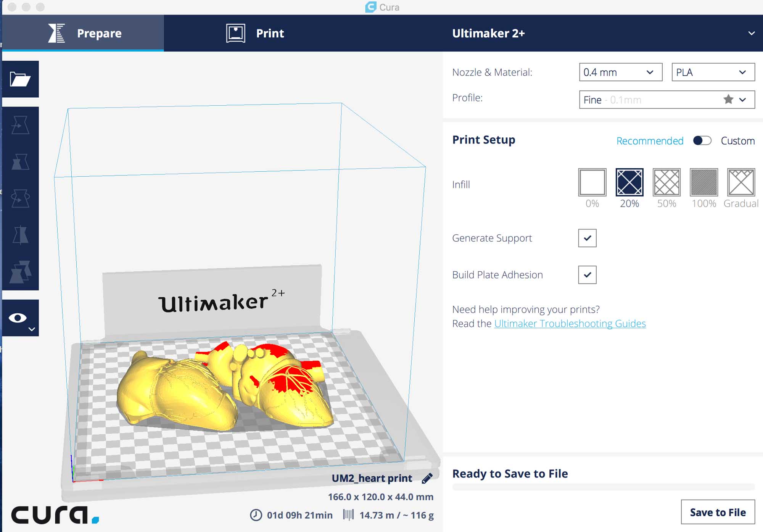
Task: Open the view mode eye menu
Action: pos(20,318)
